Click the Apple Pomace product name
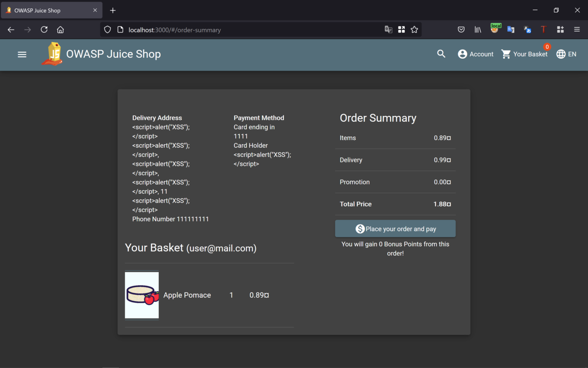The image size is (588, 368). pos(187,295)
